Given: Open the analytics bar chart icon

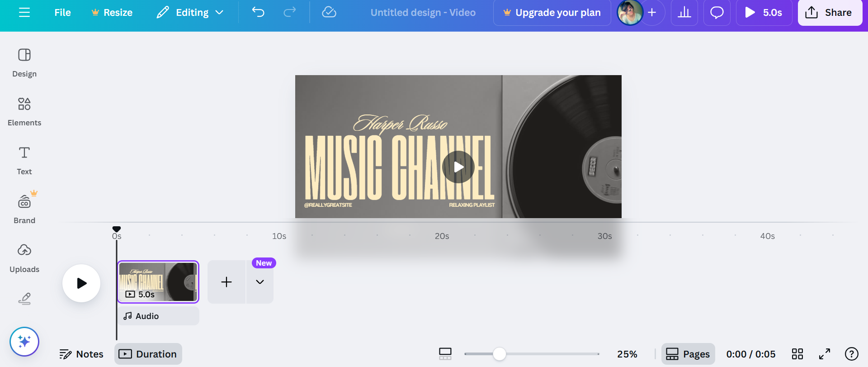Looking at the screenshot, I should [x=684, y=13].
